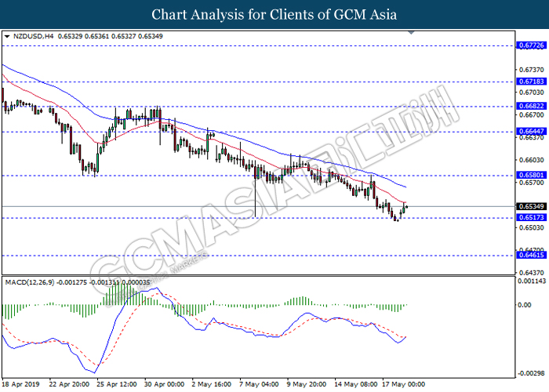
Task: Select the 0.64615 price level label
Action: coord(532,255)
